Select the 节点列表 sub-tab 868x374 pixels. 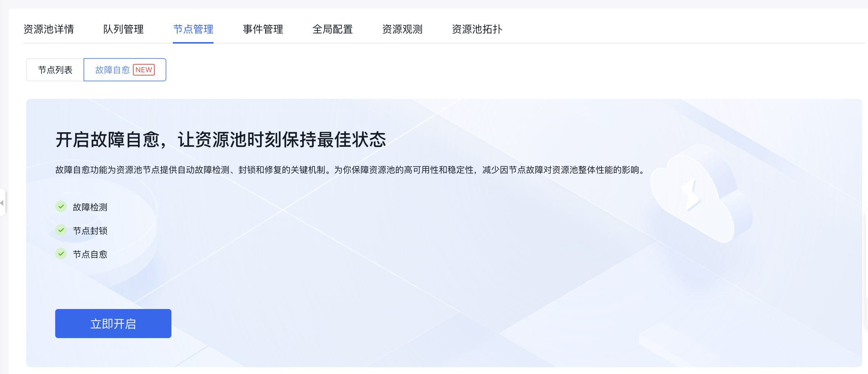pyautogui.click(x=55, y=70)
